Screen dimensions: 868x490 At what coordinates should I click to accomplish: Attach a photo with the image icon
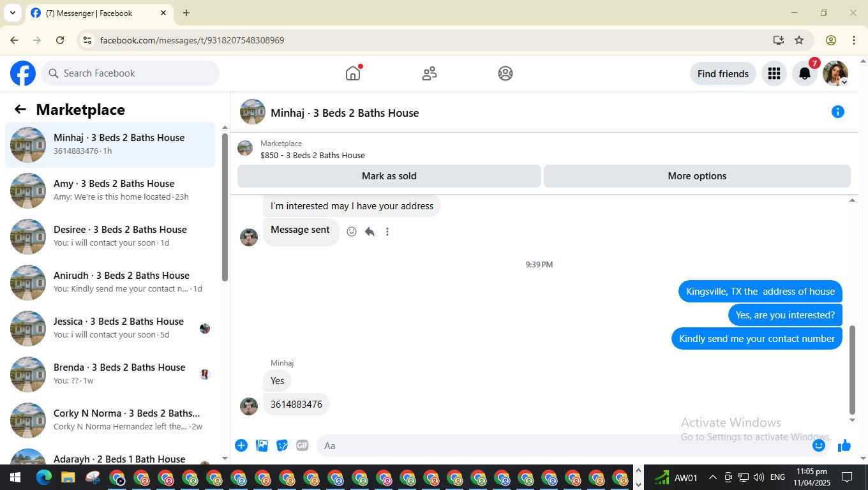pyautogui.click(x=262, y=445)
